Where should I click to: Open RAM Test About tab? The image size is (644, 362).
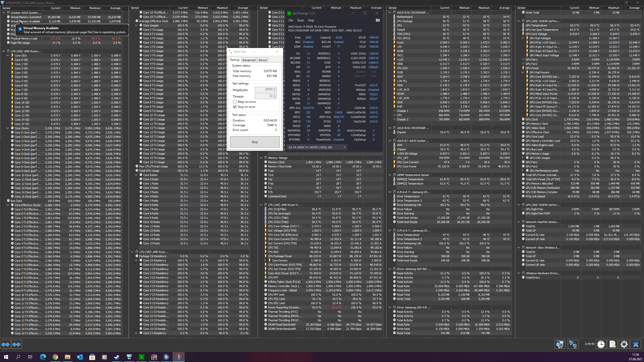pos(263,60)
